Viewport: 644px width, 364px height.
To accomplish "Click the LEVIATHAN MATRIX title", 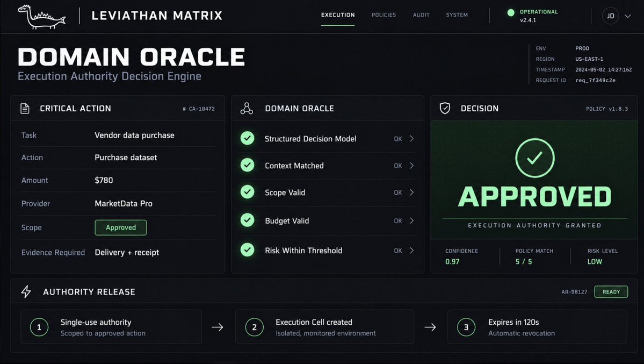I will pyautogui.click(x=157, y=16).
